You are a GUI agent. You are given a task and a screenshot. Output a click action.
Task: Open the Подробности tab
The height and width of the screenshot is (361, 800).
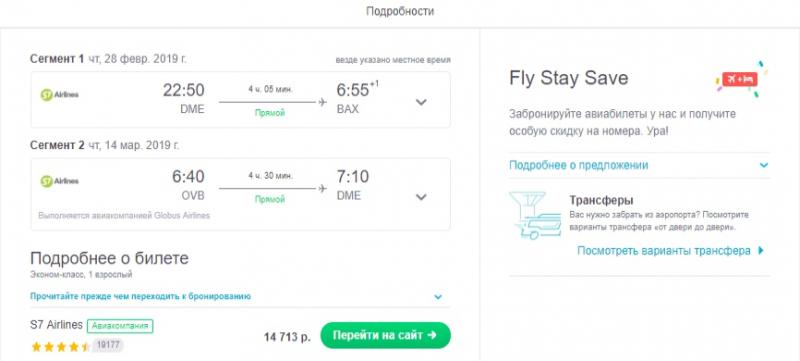click(x=400, y=11)
